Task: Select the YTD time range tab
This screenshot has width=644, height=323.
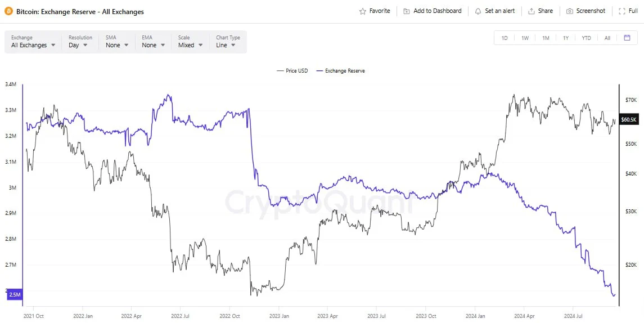Action: [x=586, y=38]
